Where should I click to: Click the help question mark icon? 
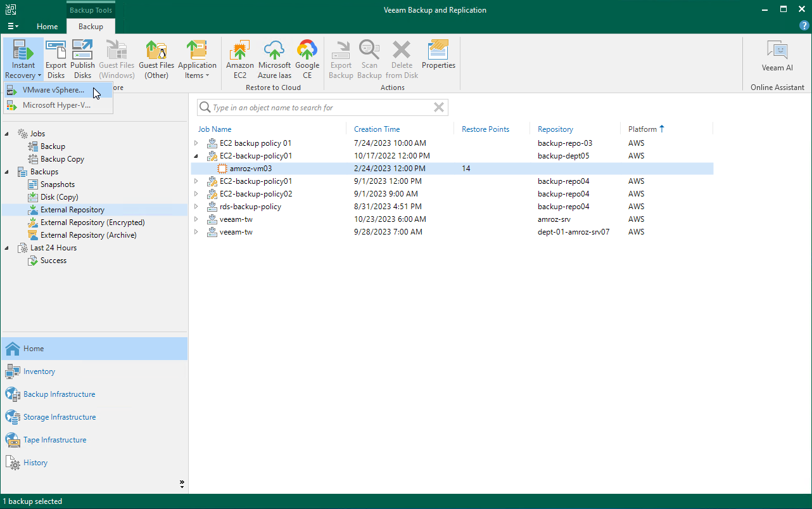(804, 26)
